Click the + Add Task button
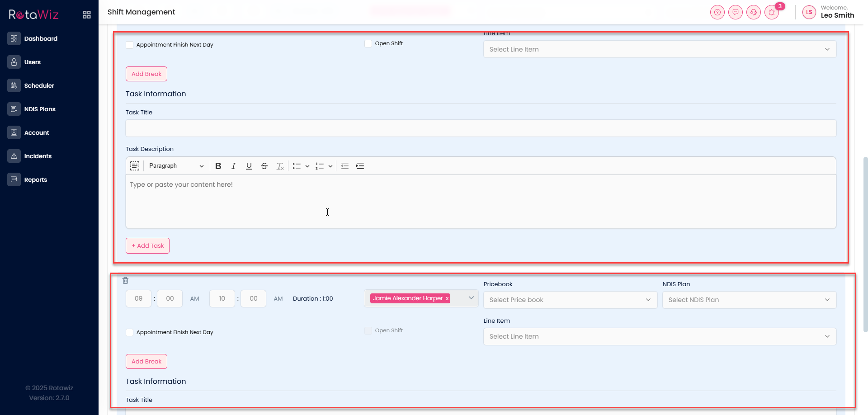The height and width of the screenshot is (415, 868). tap(147, 245)
